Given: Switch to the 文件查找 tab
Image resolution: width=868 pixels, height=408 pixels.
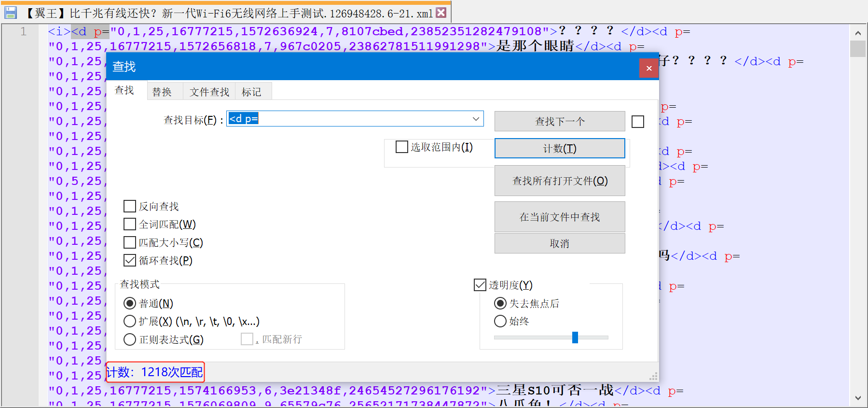Looking at the screenshot, I should (209, 92).
